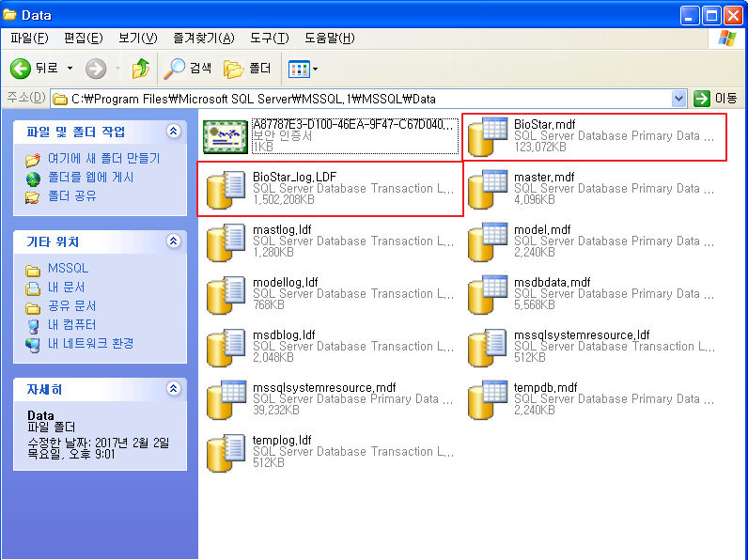
Task: Click Make a new folder (여기에 새 폴더 만들기) link
Action: (x=104, y=159)
